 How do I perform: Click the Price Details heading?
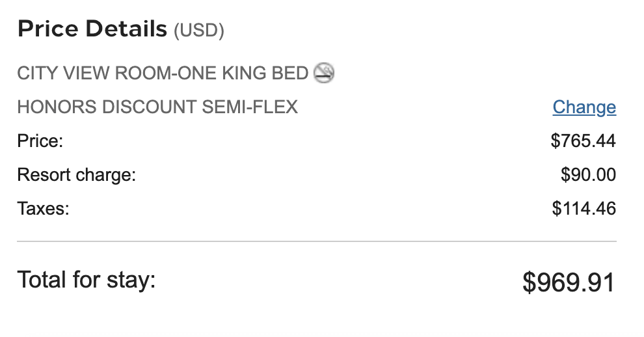click(92, 29)
